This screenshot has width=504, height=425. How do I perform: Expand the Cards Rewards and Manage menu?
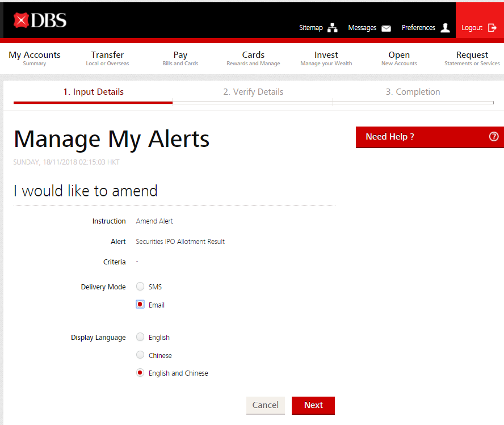pos(253,58)
